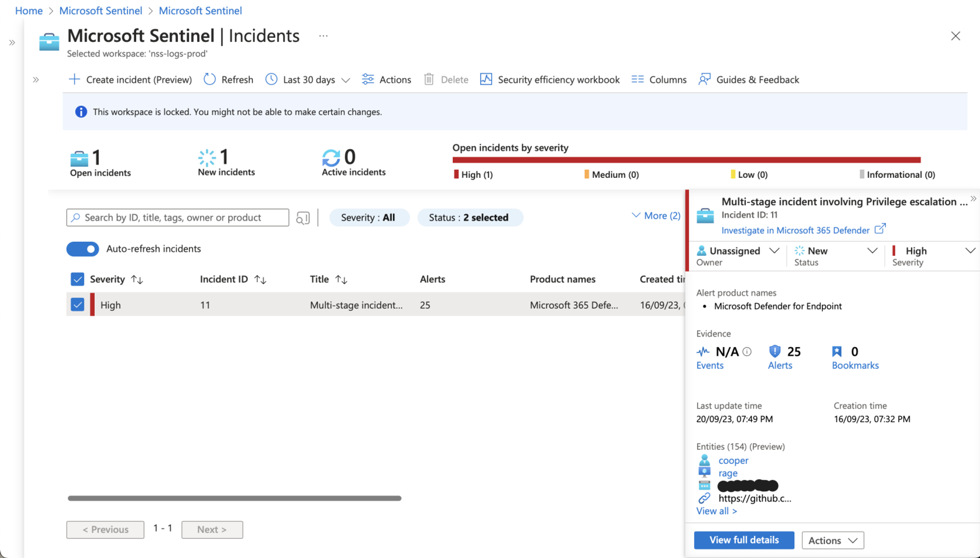Open the Status : 2 selected filter
Screen dimensions: 980x558
point(469,218)
